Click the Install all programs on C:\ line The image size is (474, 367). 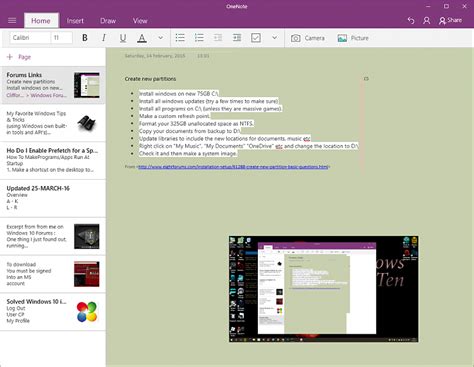[211, 109]
